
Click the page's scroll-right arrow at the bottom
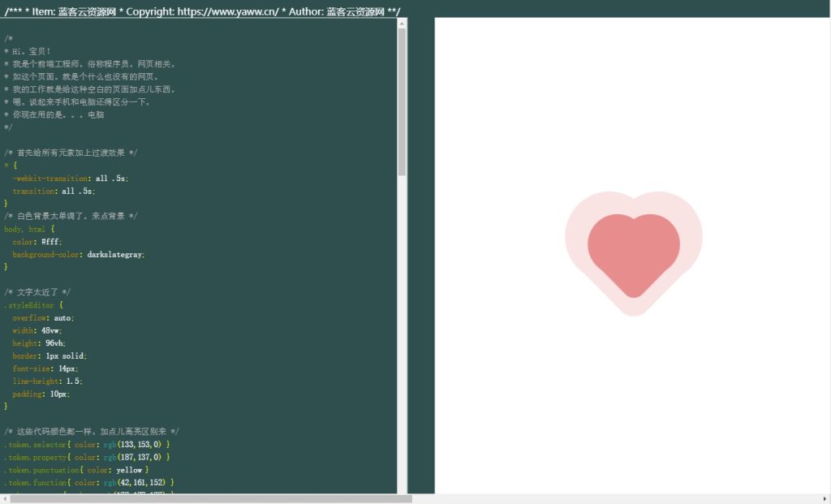point(825,498)
